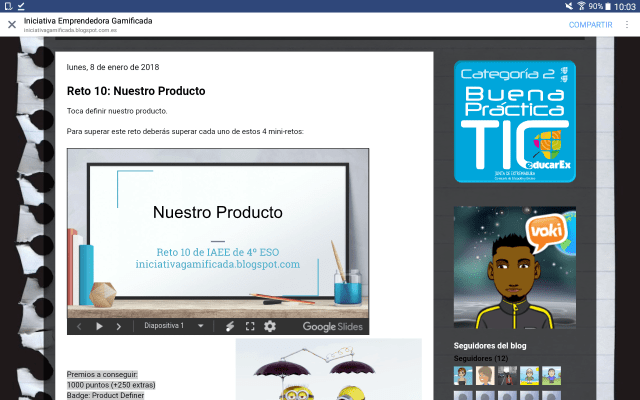Go to previous slide in presentation
The image size is (640, 400).
click(x=80, y=326)
